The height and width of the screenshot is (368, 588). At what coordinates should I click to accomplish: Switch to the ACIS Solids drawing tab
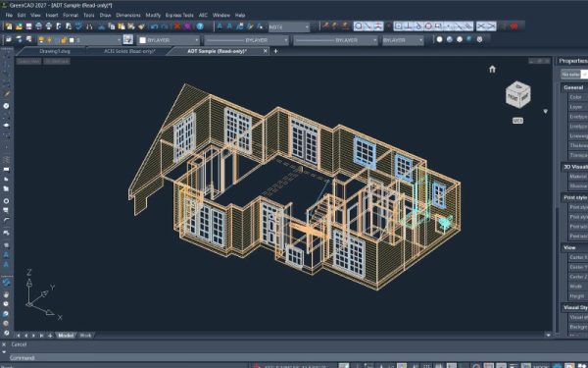click(129, 51)
